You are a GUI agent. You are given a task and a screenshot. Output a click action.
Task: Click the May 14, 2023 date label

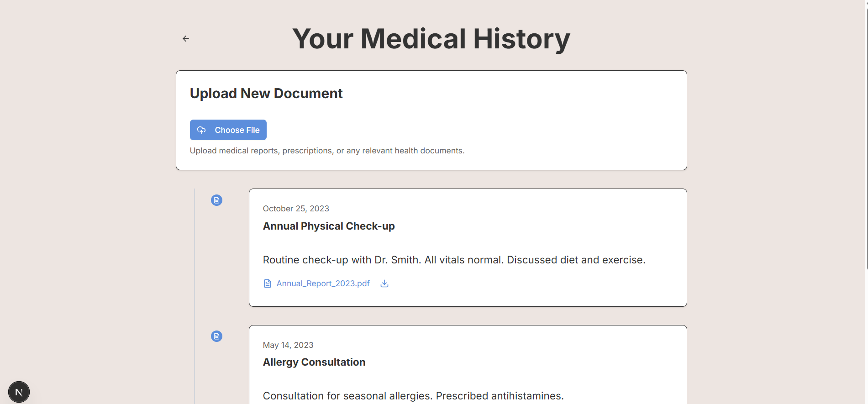click(288, 345)
